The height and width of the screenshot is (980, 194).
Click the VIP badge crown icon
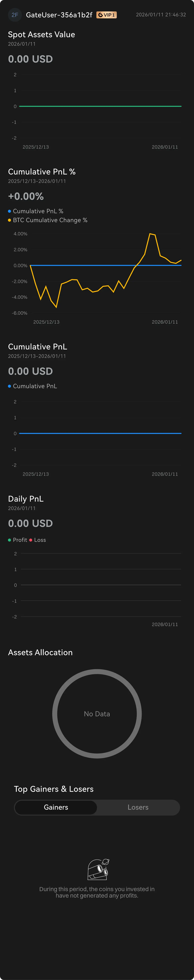point(100,15)
